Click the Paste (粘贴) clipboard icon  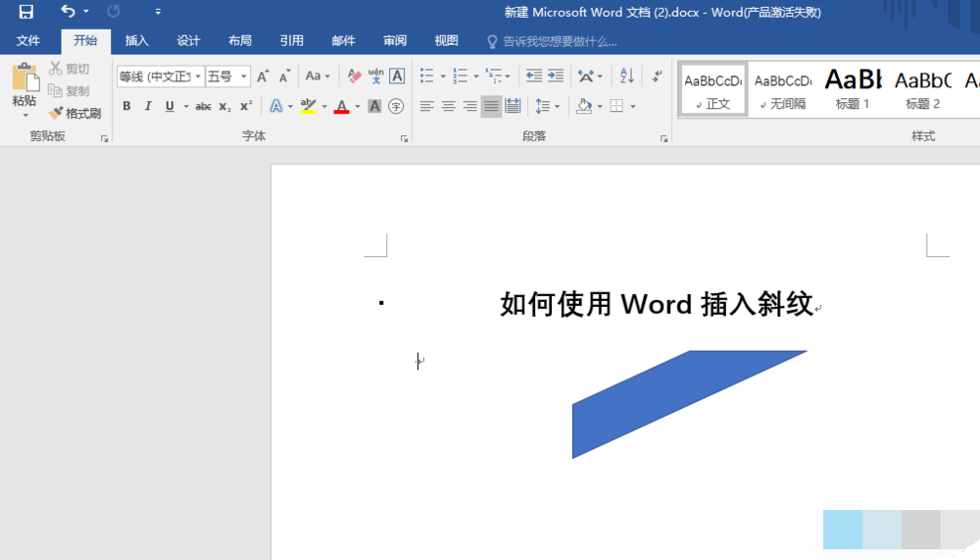pos(24,79)
